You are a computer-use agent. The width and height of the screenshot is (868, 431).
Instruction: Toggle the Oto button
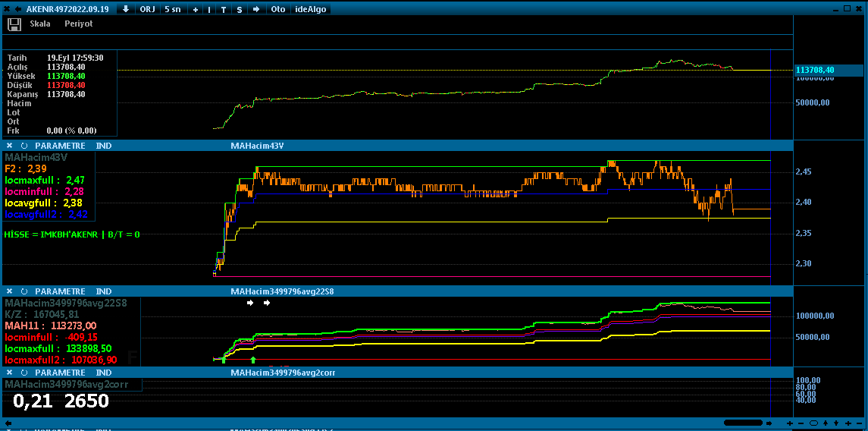[278, 9]
